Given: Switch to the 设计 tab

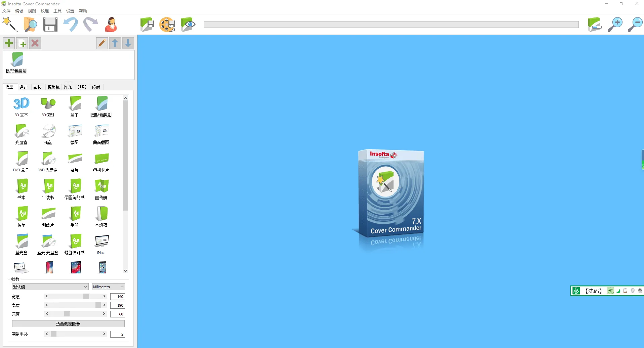Looking at the screenshot, I should 23,87.
